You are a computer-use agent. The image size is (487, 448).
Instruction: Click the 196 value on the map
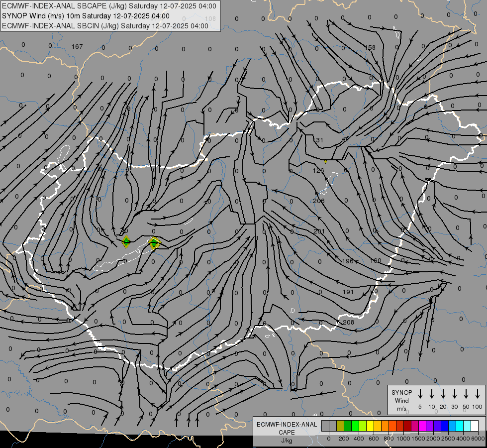coord(348,261)
